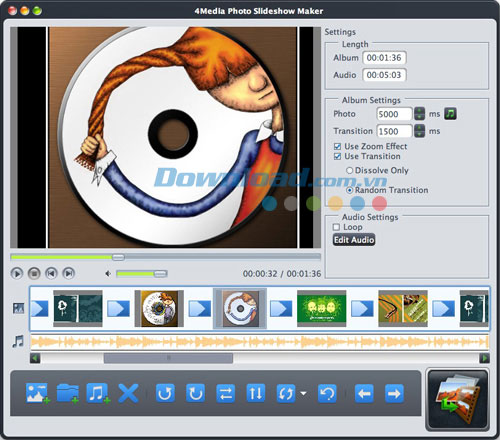Click the Add Audio music icon
Viewport: 500px width, 440px height.
[98, 394]
